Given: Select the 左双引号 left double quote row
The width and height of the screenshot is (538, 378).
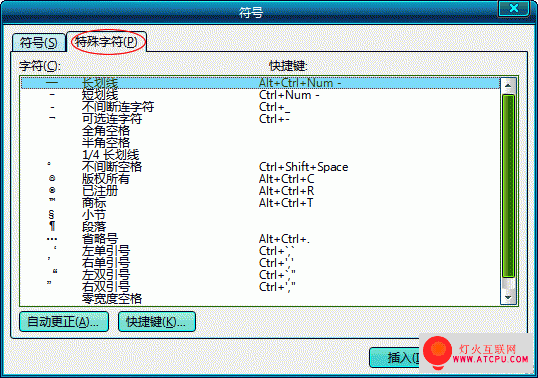Looking at the screenshot, I should 260,275.
